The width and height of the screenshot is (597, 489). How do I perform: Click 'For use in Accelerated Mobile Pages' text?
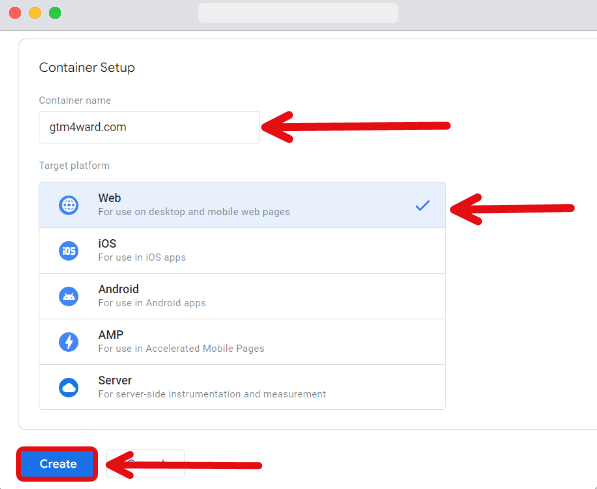pos(181,348)
